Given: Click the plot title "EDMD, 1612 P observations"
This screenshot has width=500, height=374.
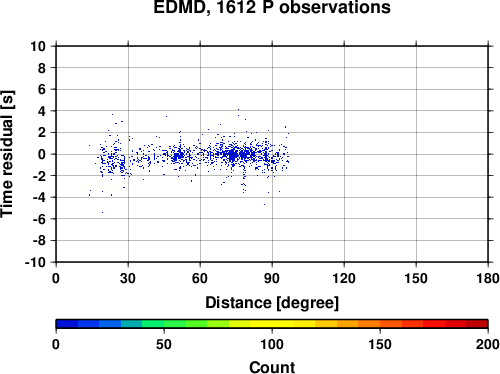Looking at the screenshot, I should pos(272,7).
